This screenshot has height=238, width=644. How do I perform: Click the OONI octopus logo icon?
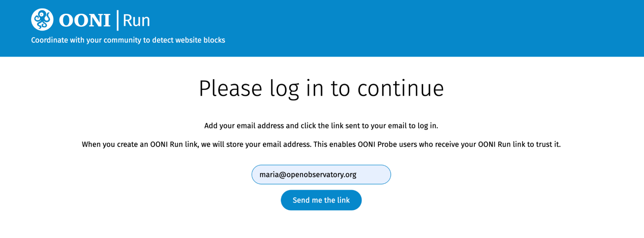pos(42,20)
